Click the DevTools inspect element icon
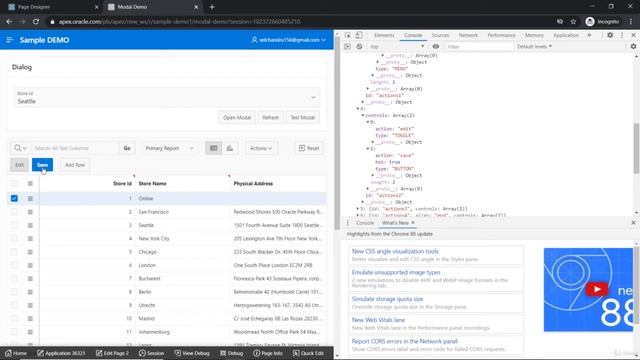The image size is (640, 360). [347, 36]
